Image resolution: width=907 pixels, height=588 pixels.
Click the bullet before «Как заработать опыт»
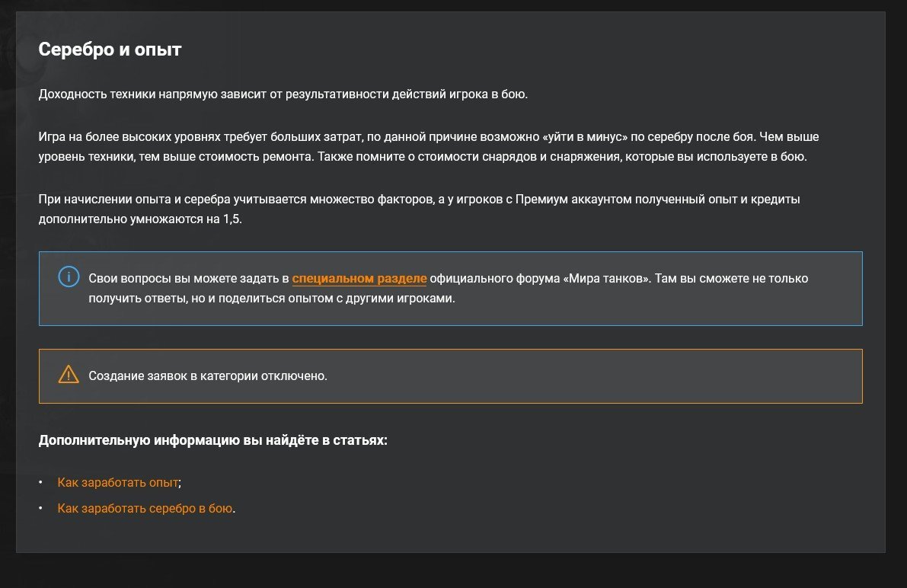pos(41,483)
